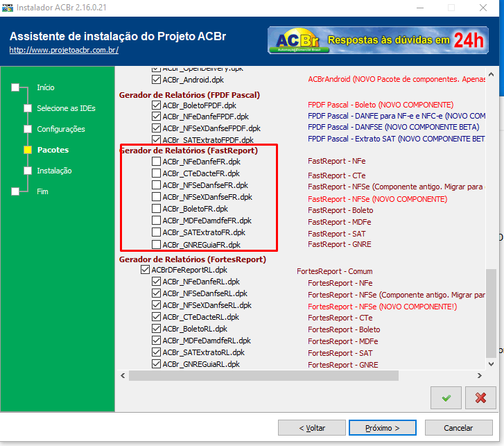The height and width of the screenshot is (446, 504).
Task: Click the ACBr 24h support banner
Action: click(x=378, y=40)
